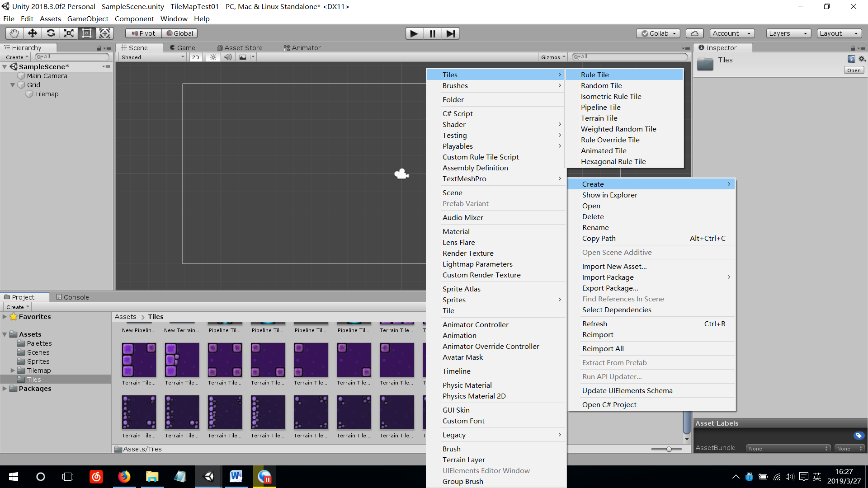Image resolution: width=868 pixels, height=488 pixels.
Task: Click the Pivot toggle button
Action: [x=143, y=33]
